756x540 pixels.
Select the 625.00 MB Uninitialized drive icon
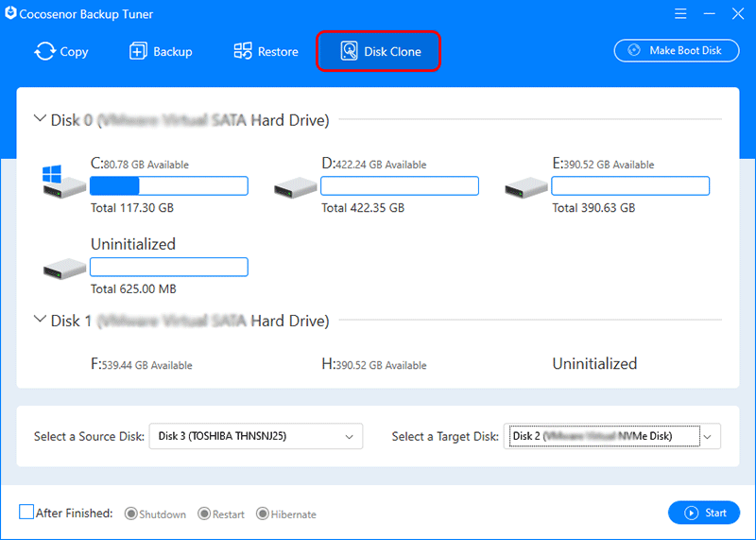pos(63,269)
